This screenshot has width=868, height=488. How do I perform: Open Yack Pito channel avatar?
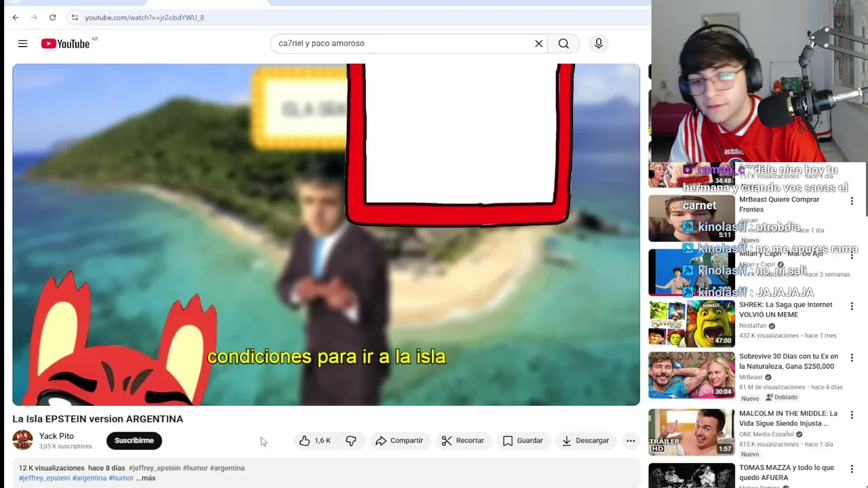22,440
